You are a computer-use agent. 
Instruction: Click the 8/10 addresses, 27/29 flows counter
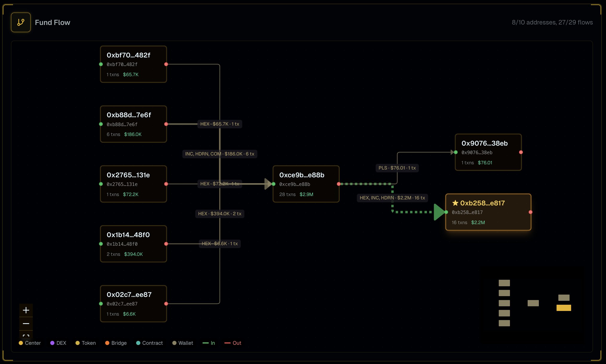(x=552, y=22)
